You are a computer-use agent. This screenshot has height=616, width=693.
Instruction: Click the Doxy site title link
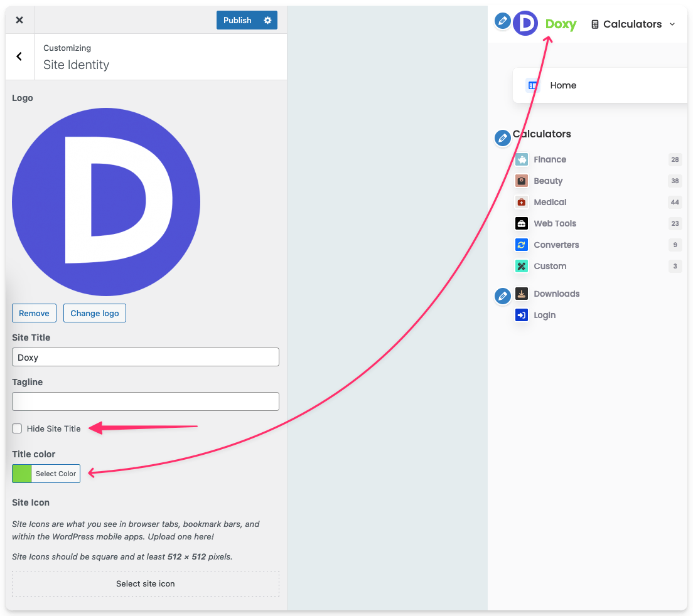coord(561,24)
